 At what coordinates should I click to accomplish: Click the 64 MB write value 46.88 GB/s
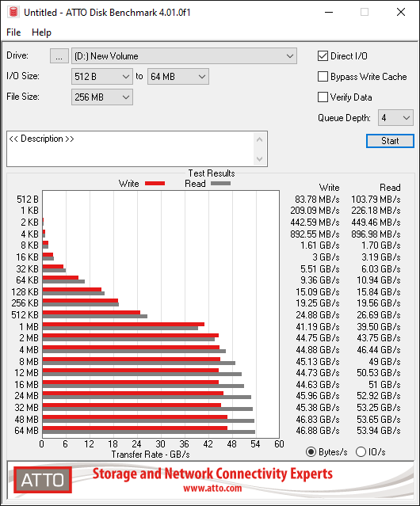(318, 431)
